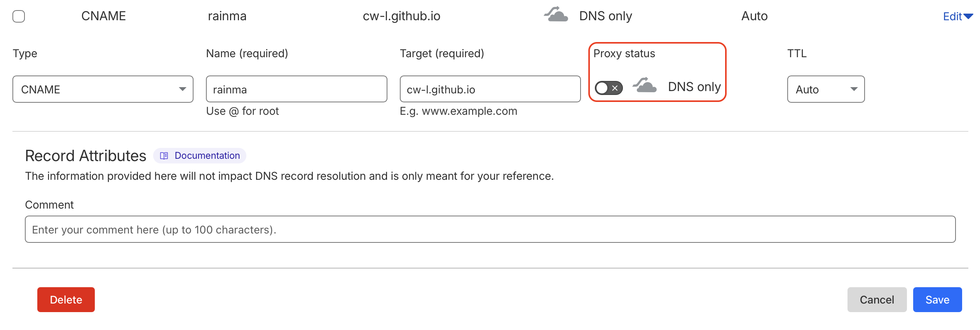
Task: Click the chevron arrow on the CNAME dropdown
Action: (183, 89)
